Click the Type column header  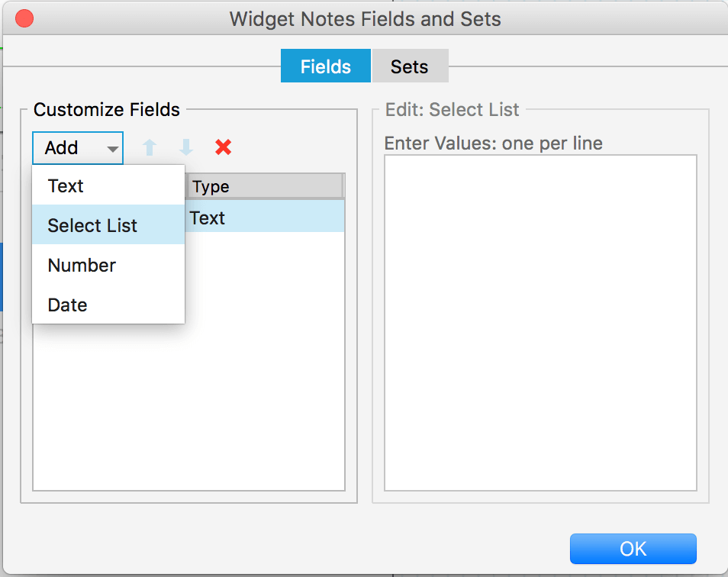pos(265,186)
